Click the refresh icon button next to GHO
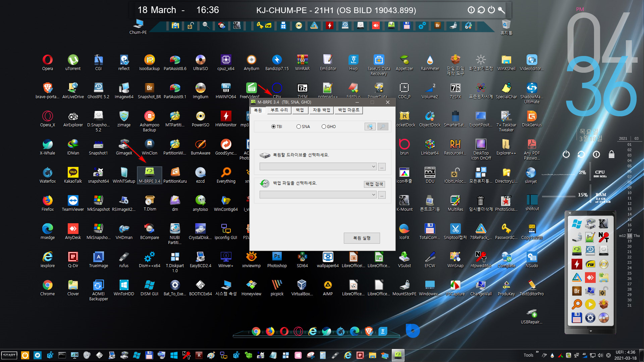Viewport: 644px width, 362px height. [370, 127]
